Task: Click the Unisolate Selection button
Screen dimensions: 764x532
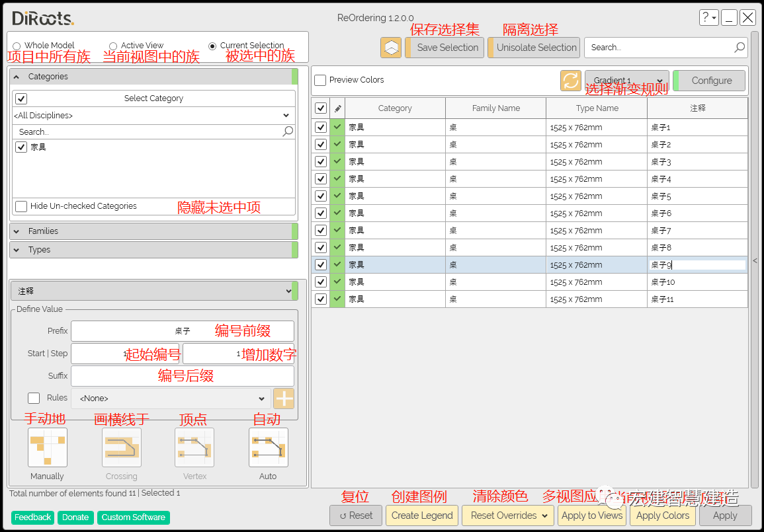Action: point(534,48)
